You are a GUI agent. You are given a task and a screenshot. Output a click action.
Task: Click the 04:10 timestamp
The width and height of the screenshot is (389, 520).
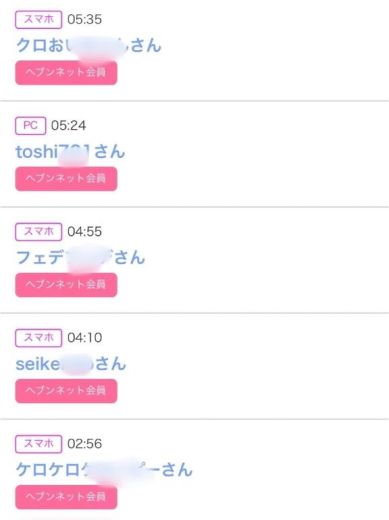tap(85, 337)
